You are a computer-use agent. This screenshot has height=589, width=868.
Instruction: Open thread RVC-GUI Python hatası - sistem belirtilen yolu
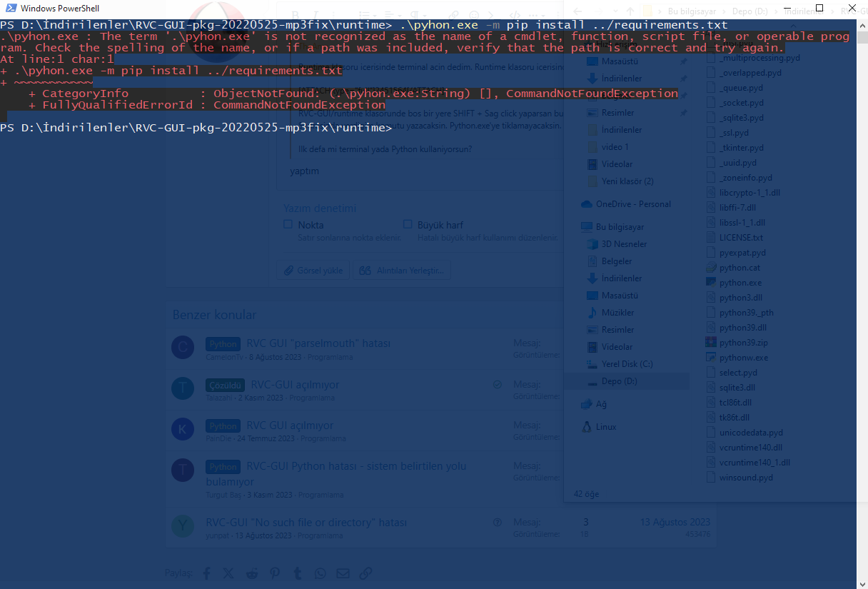[x=335, y=473]
